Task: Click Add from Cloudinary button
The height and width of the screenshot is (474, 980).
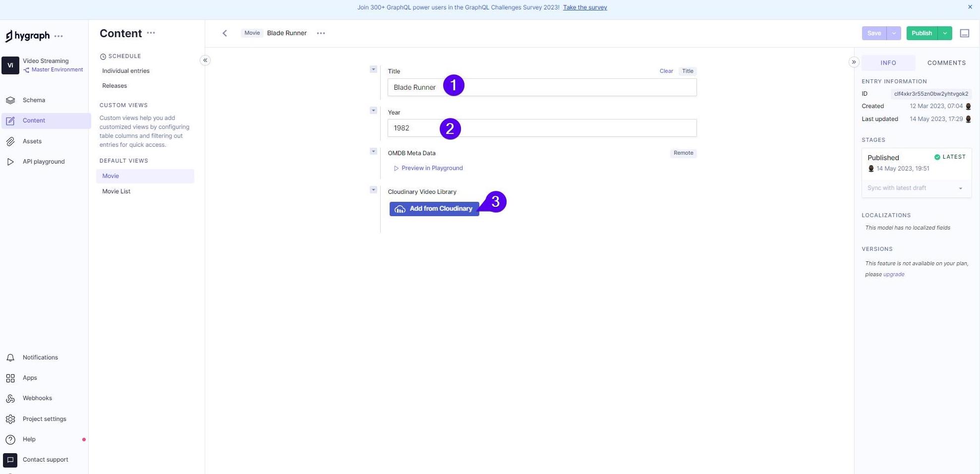Action: point(434,209)
